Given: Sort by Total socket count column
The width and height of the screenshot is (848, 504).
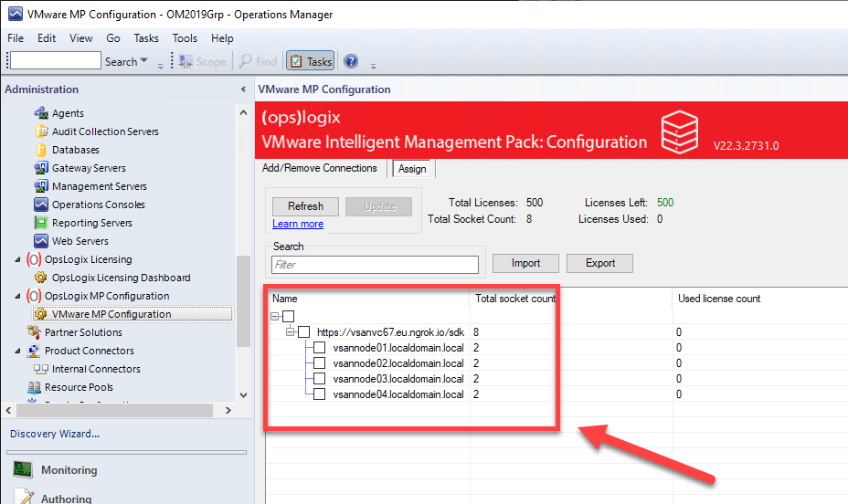Looking at the screenshot, I should [571, 299].
